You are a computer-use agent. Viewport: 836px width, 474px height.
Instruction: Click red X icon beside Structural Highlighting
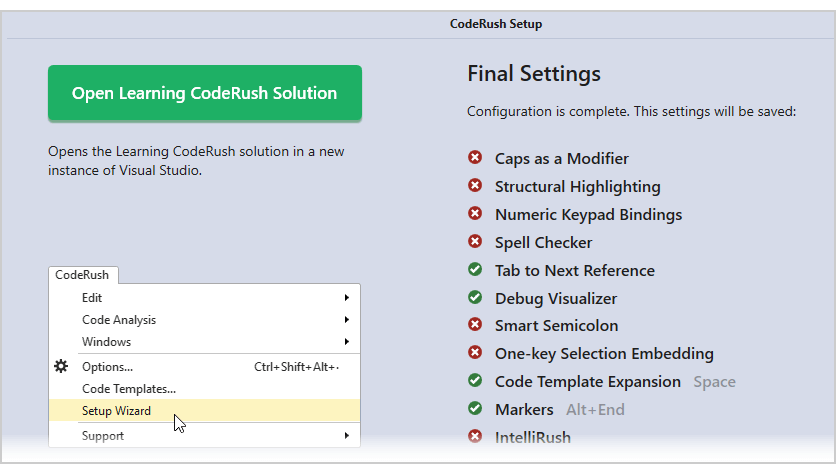[x=475, y=186]
